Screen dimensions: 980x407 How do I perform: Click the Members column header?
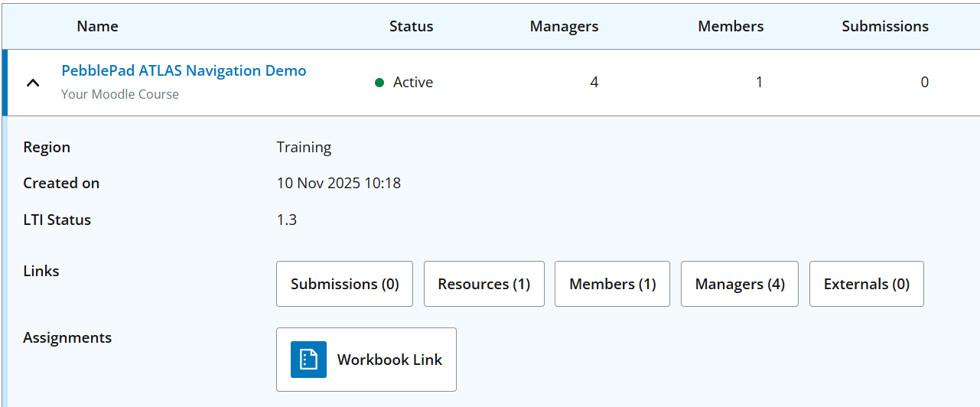click(731, 26)
